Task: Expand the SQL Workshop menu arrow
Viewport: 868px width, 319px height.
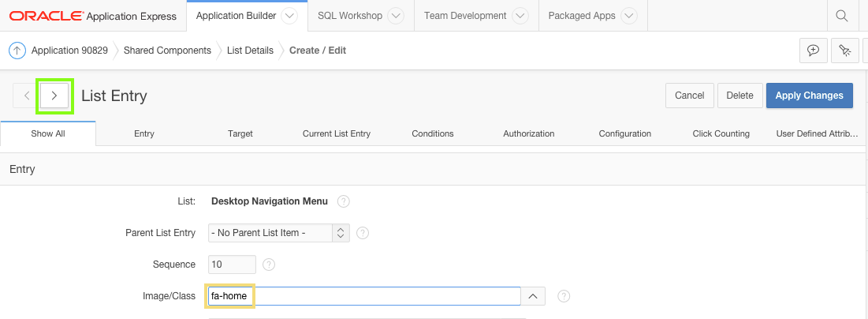Action: click(x=397, y=16)
